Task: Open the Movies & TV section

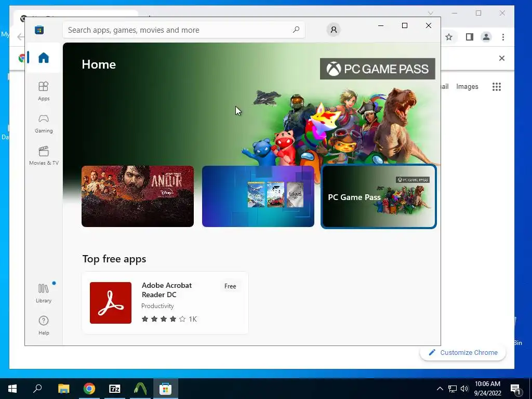Action: click(44, 156)
